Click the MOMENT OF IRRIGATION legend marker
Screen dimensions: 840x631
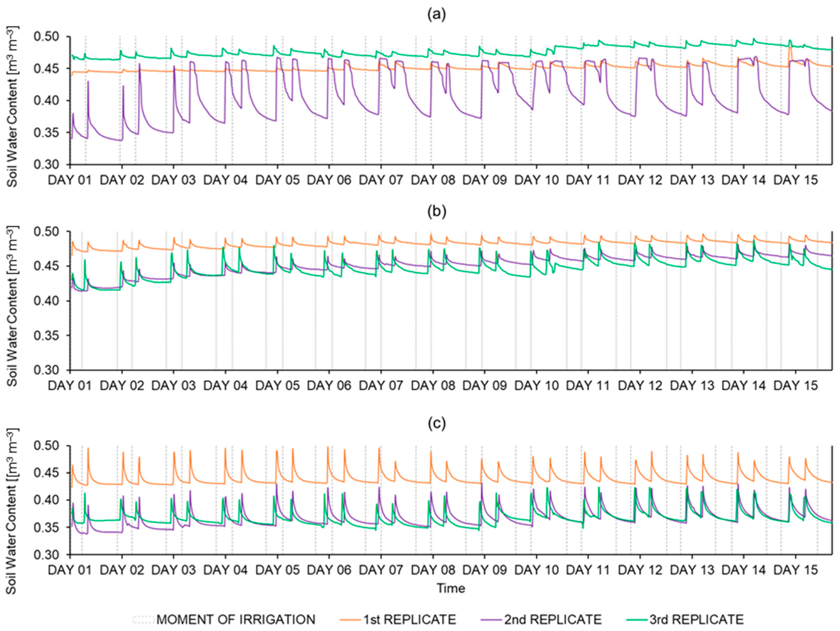click(144, 619)
